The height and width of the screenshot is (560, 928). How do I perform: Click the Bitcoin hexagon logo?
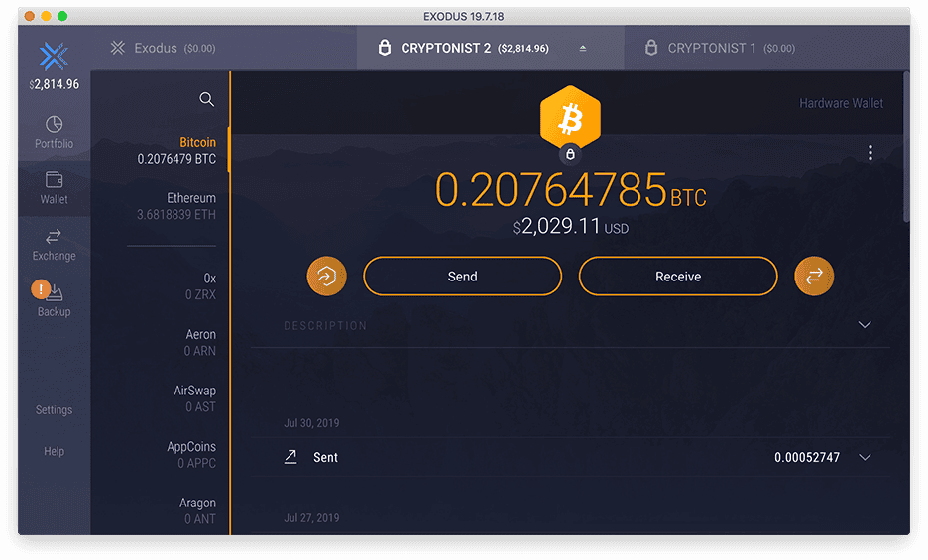pos(570,118)
